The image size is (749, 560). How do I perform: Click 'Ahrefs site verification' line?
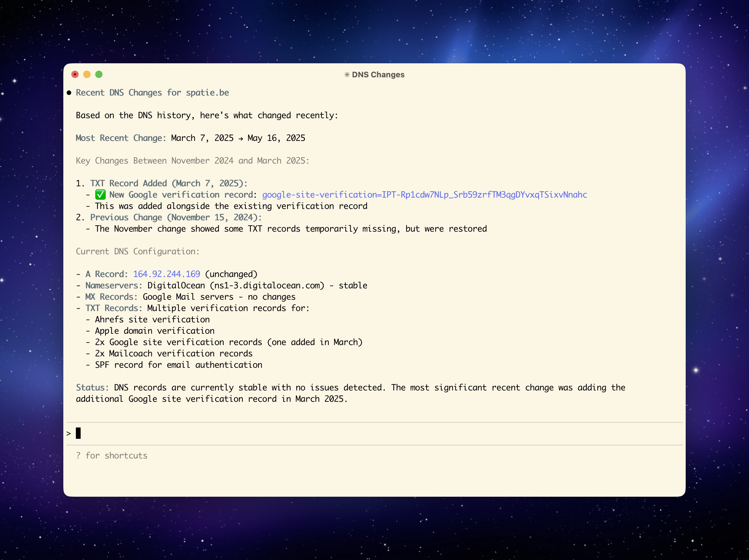(152, 319)
